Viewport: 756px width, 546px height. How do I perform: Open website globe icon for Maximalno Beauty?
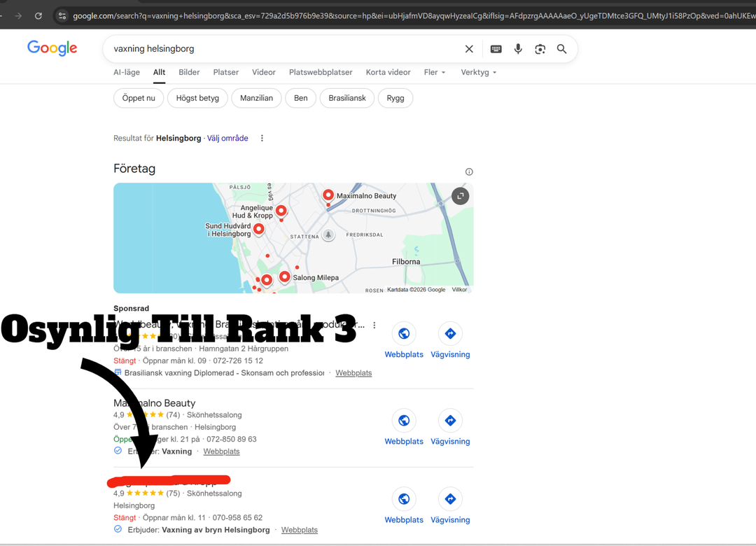click(x=404, y=421)
